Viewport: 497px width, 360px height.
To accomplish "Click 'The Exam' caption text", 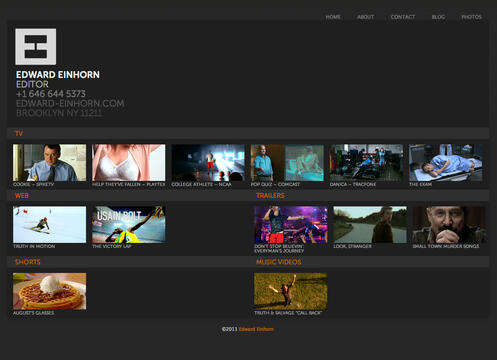I will [x=420, y=184].
